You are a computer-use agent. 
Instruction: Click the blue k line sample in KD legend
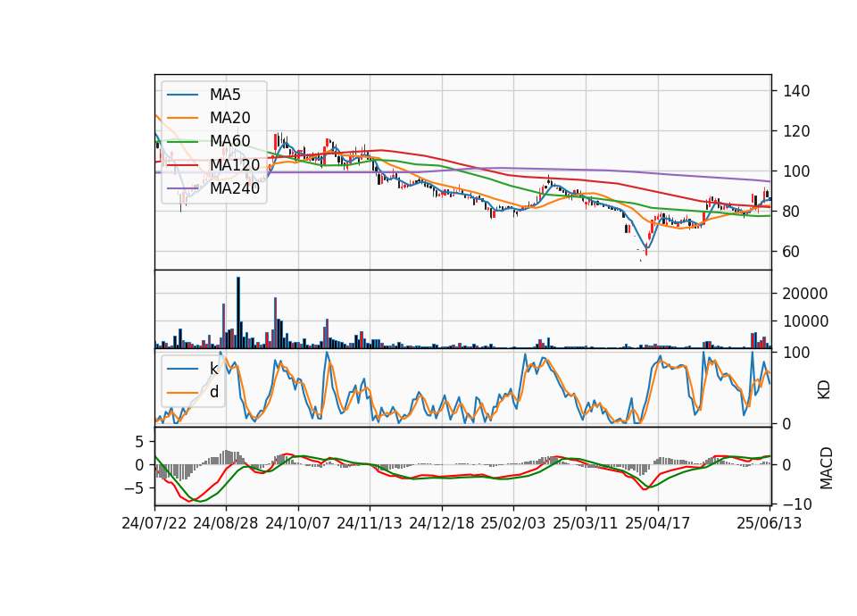pos(182,369)
